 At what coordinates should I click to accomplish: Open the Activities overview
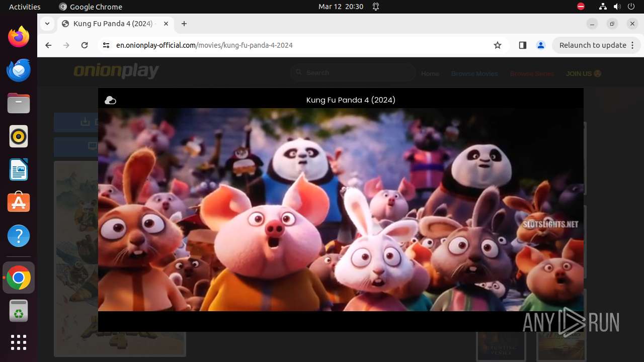pyautogui.click(x=25, y=7)
